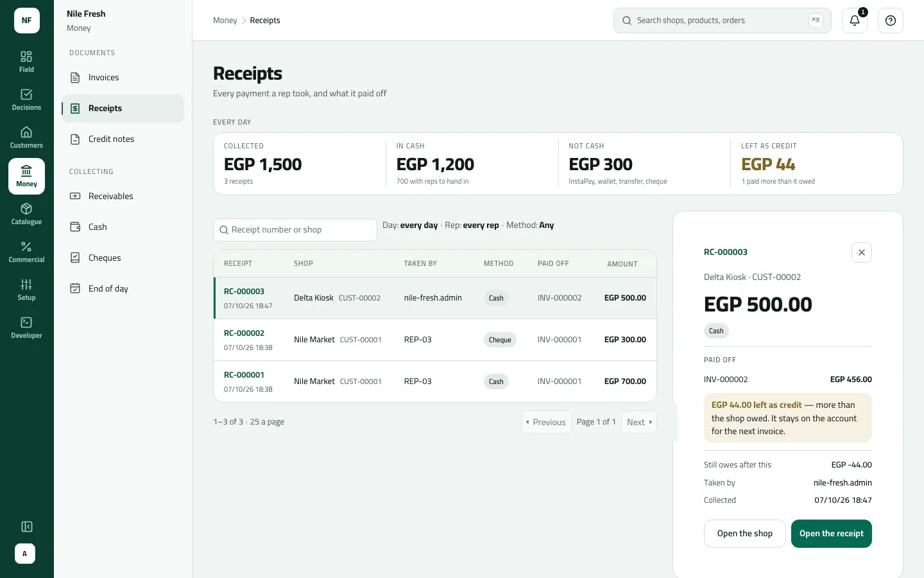The image size is (924, 578).
Task: Click the 'EGP 700.00' amount cell
Action: point(625,381)
